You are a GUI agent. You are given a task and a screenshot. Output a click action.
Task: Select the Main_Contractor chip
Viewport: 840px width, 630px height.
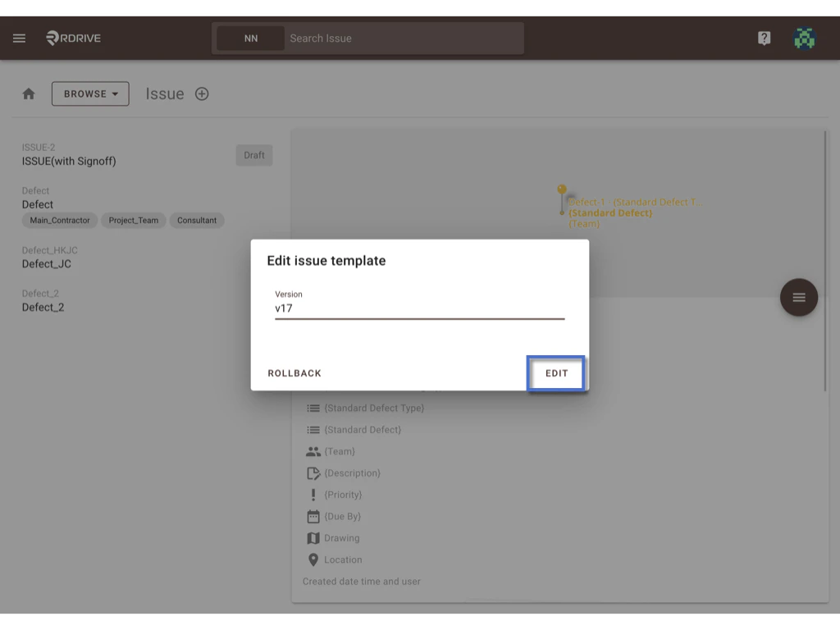(x=59, y=220)
